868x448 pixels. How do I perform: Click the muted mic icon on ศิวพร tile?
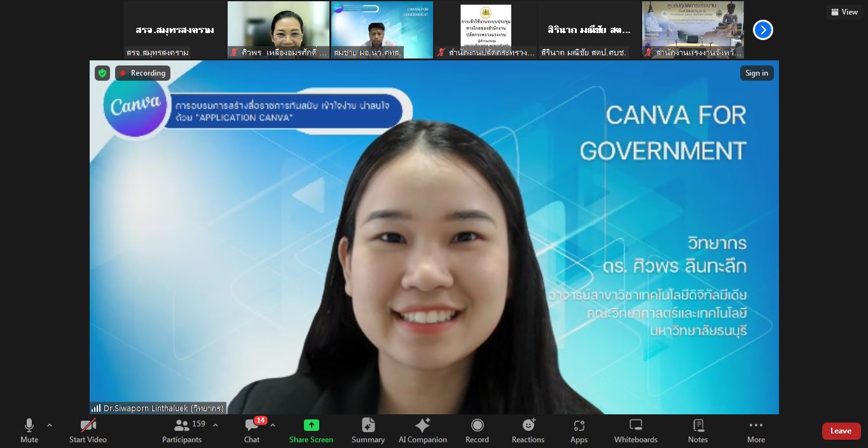click(x=234, y=53)
